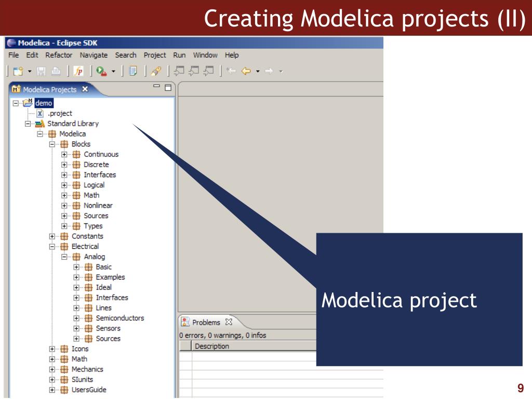Open the Project menu
Image resolution: width=532 pixels, height=399 pixels.
[155, 55]
